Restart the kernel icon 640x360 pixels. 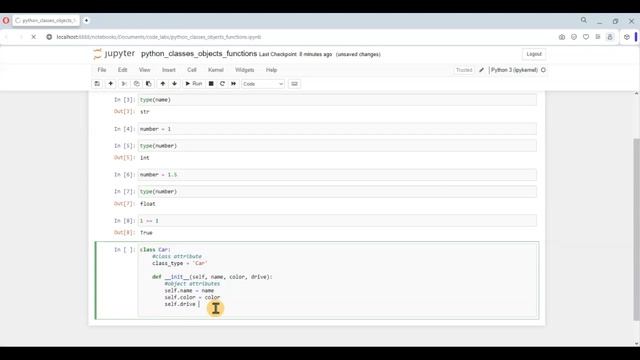click(x=222, y=84)
